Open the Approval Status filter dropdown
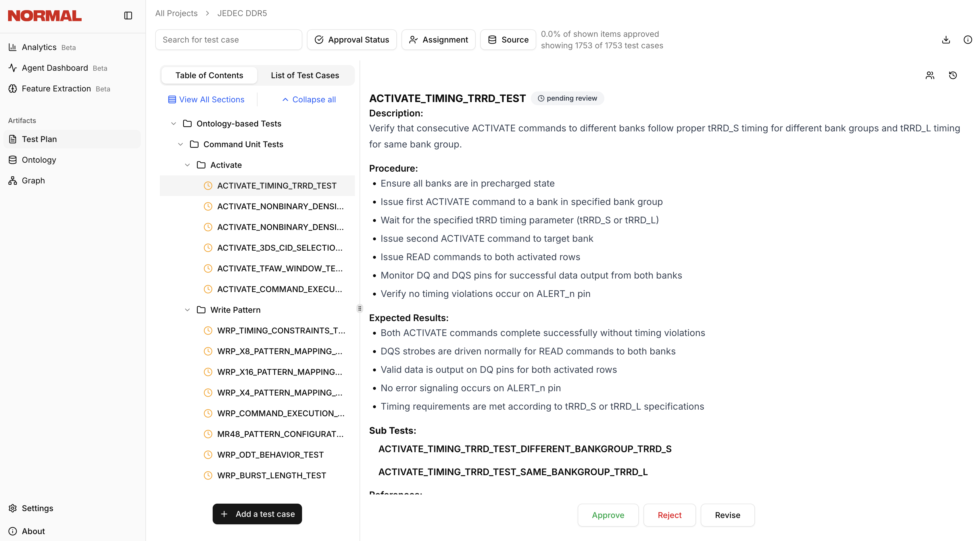This screenshot has width=980, height=541. point(351,40)
